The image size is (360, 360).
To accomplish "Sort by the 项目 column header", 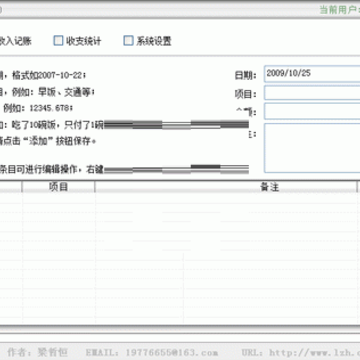I will click(x=58, y=187).
